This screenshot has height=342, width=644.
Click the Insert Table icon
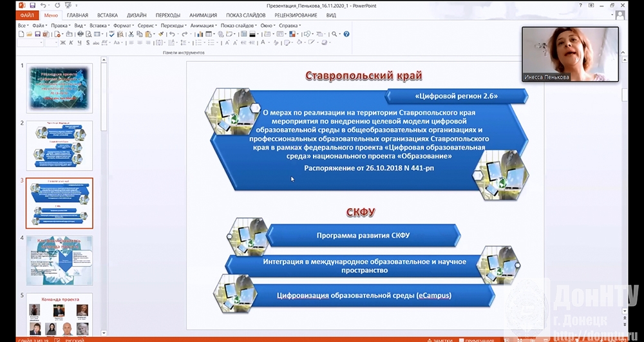click(209, 34)
